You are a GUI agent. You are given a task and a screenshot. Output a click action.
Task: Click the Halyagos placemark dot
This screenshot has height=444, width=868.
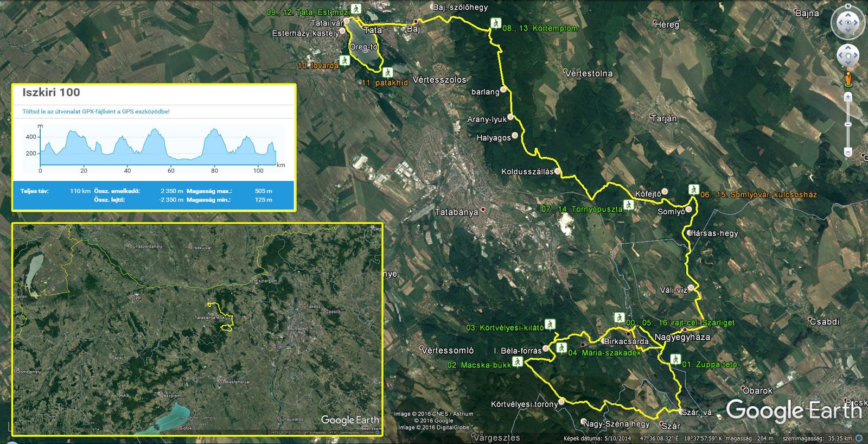[515, 136]
